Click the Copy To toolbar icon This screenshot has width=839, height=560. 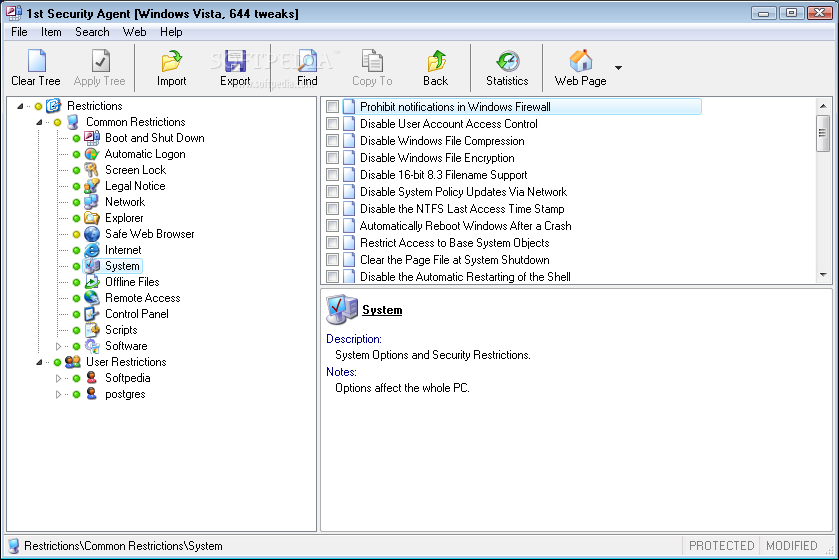[x=372, y=61]
